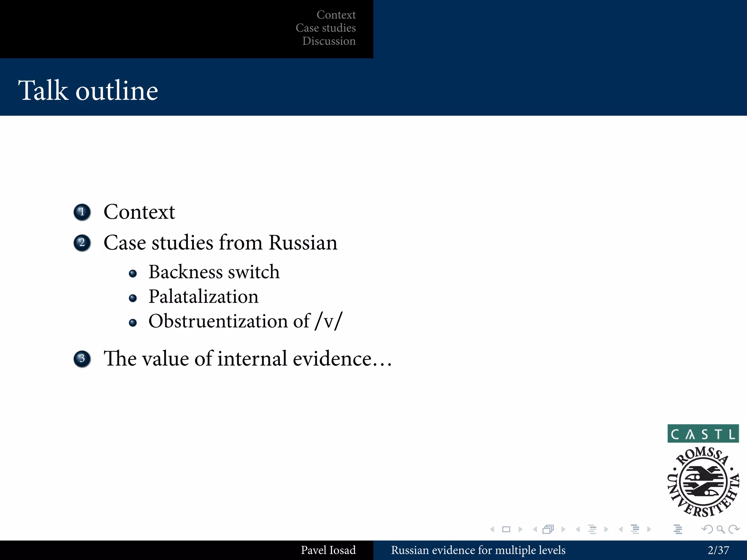747x560 pixels.
Task: Jump to next section arrow
Action: (x=649, y=529)
